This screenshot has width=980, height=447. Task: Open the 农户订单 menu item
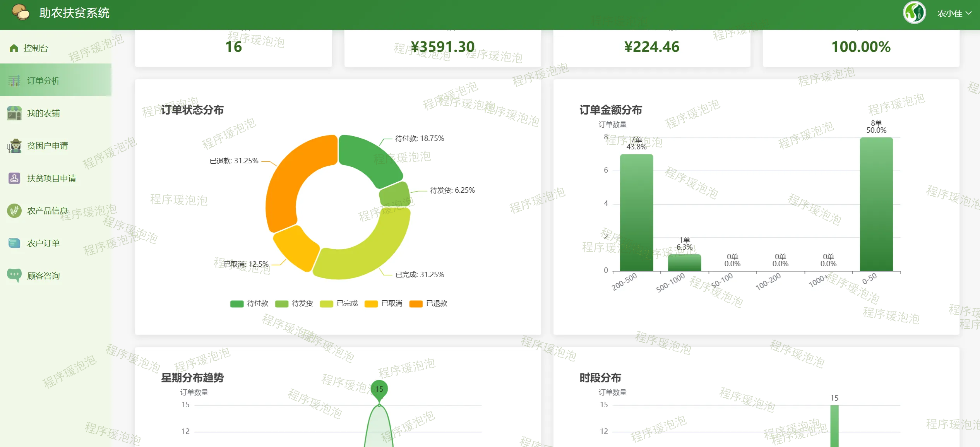43,243
